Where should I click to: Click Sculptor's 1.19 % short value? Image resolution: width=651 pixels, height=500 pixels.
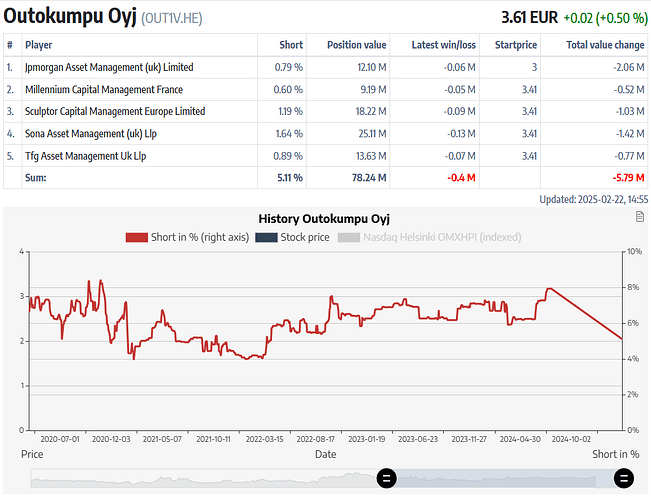pyautogui.click(x=290, y=111)
